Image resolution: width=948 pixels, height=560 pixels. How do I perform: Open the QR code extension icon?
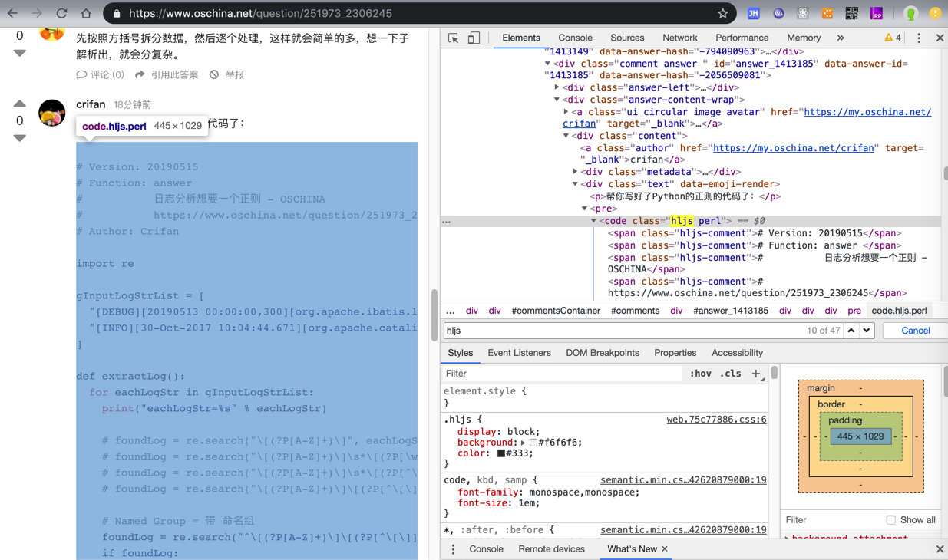(x=851, y=14)
